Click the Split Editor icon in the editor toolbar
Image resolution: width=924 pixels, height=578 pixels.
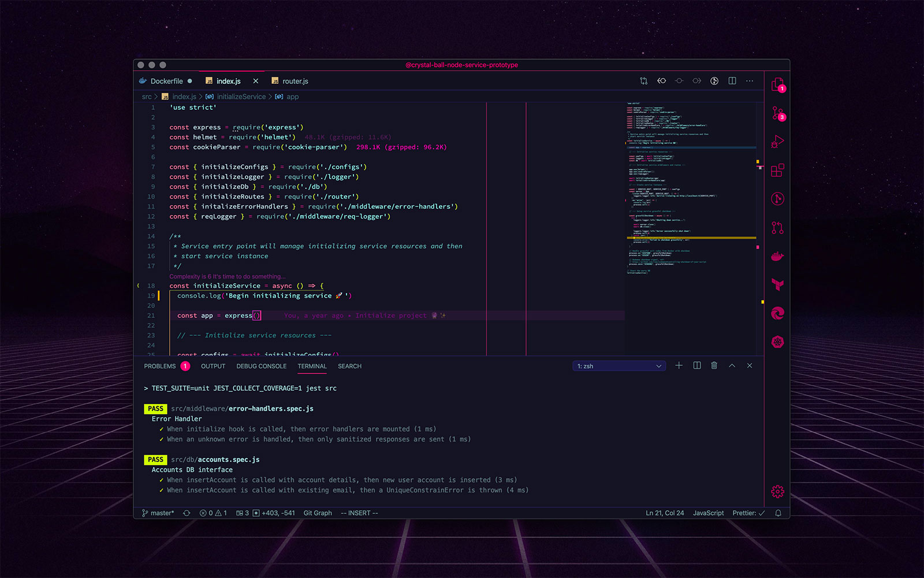pyautogui.click(x=732, y=81)
